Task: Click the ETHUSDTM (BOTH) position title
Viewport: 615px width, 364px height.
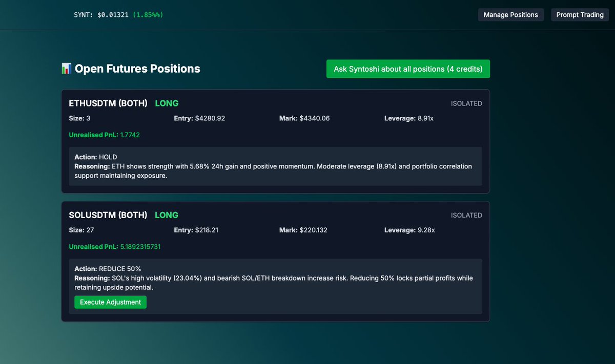Action: [x=108, y=103]
